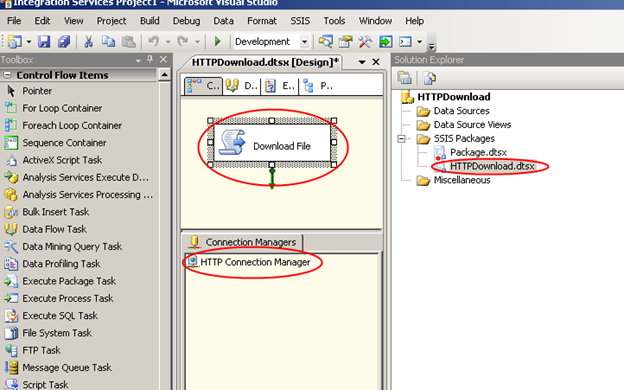This screenshot has height=390, width=624.
Task: Click the Copy toolbar icon
Action: pos(108,41)
